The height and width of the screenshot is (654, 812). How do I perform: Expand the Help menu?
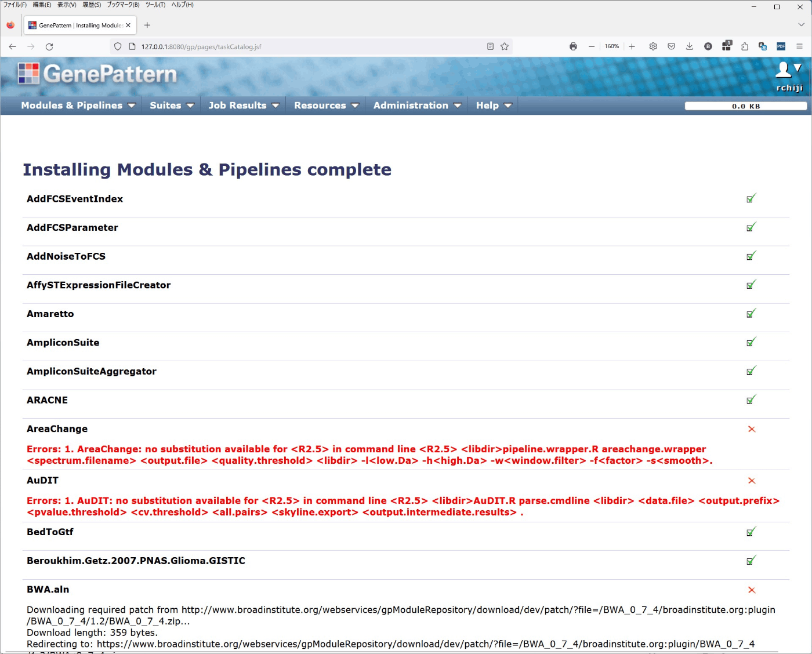pos(494,106)
